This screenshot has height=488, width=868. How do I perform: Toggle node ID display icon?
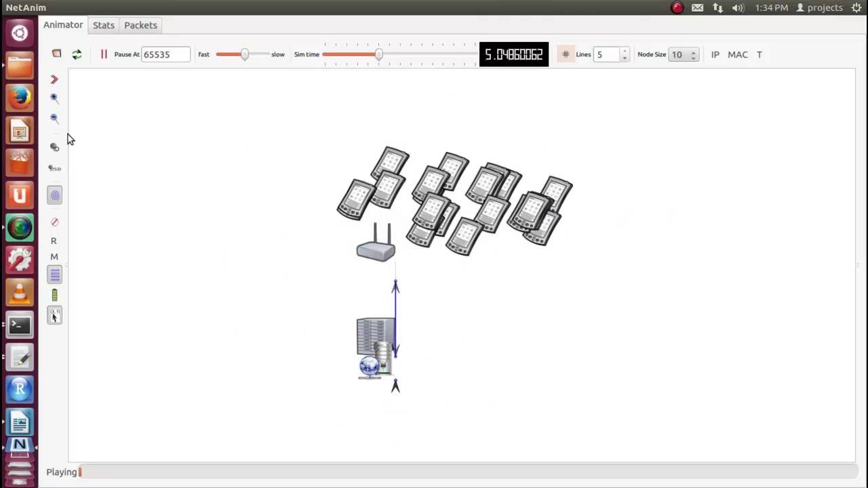tap(54, 147)
